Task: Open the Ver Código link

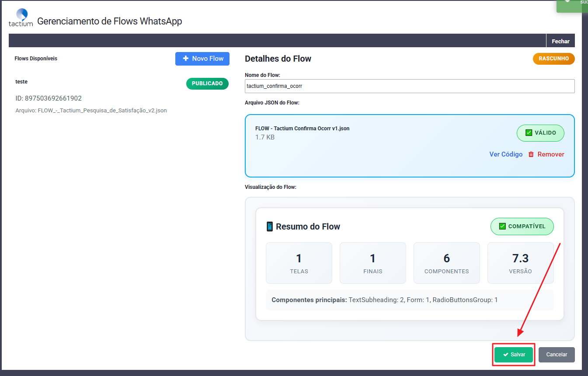Action: click(506, 154)
